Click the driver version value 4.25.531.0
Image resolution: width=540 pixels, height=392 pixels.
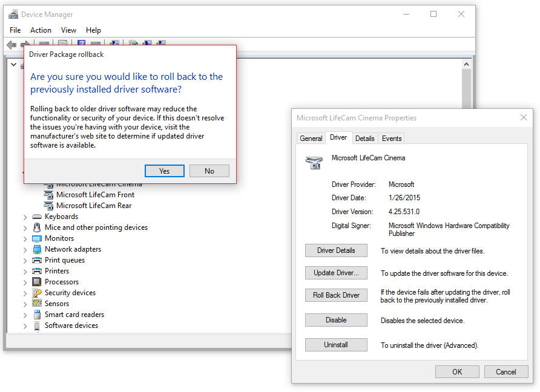pyautogui.click(x=404, y=212)
